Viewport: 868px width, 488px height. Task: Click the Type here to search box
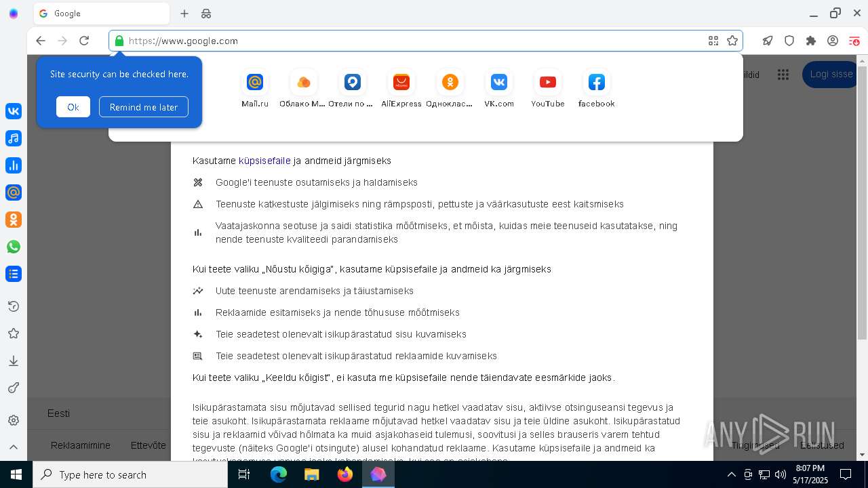(130, 474)
